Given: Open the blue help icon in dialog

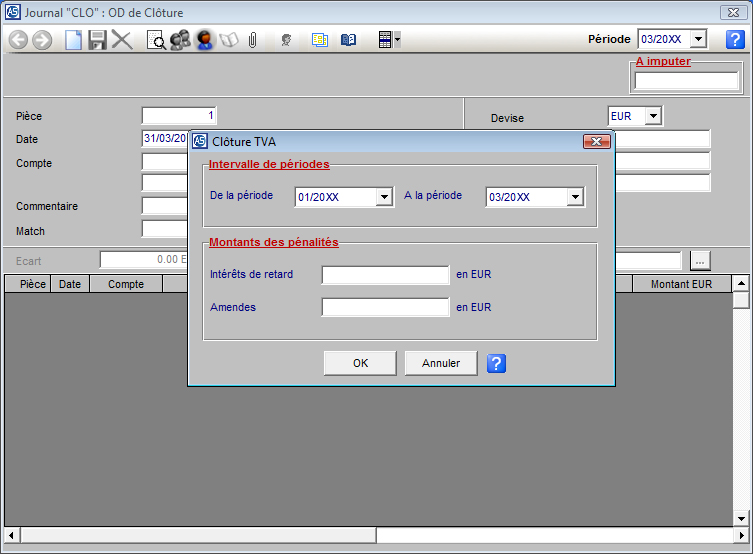Looking at the screenshot, I should pos(497,363).
